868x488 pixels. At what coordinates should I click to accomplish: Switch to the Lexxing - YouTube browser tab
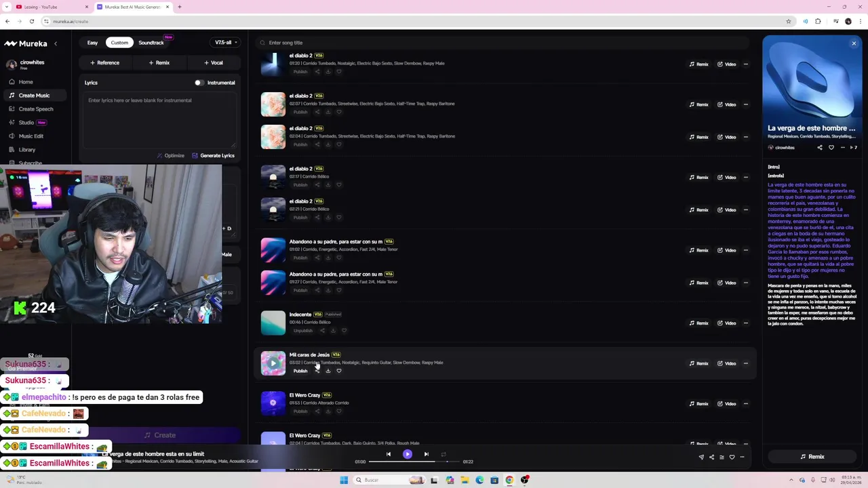(53, 7)
